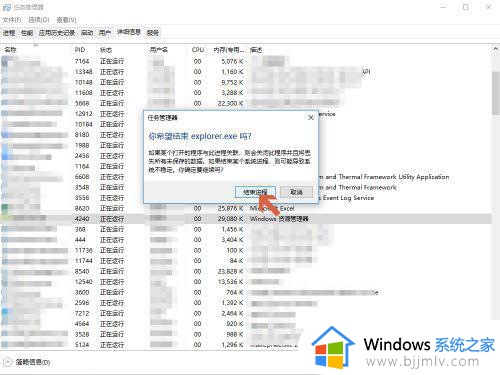Select the row with PID 3600
The height and width of the screenshot is (375, 500).
coord(246,292)
